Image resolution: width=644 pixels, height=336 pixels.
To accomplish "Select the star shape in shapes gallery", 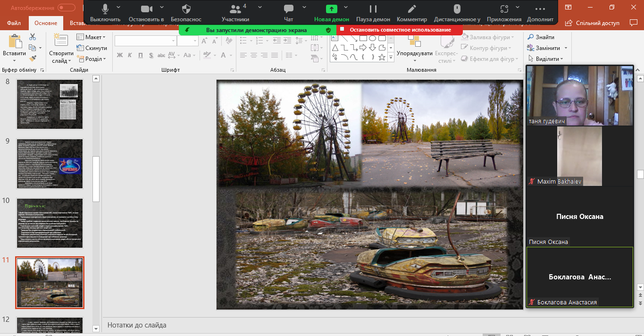I will click(x=382, y=57).
